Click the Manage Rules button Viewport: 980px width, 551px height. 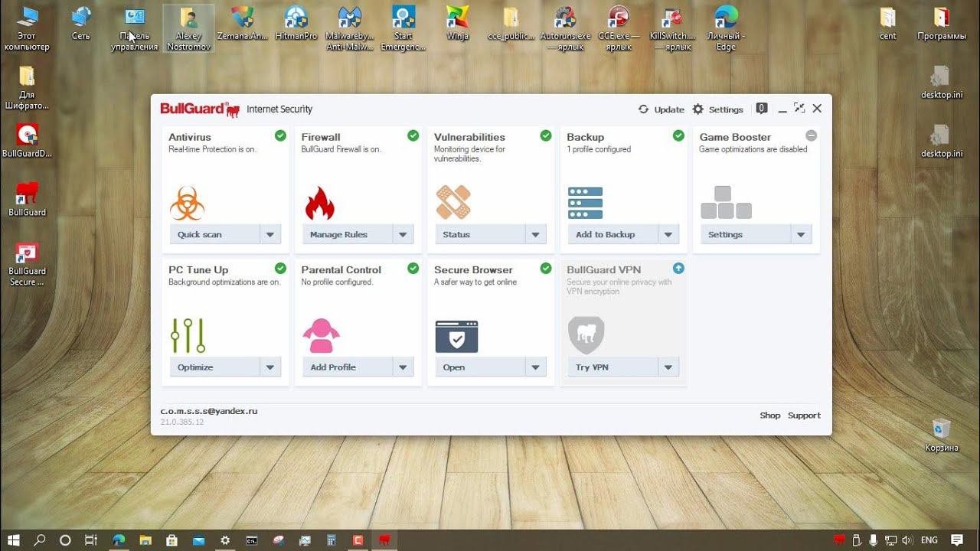point(348,234)
